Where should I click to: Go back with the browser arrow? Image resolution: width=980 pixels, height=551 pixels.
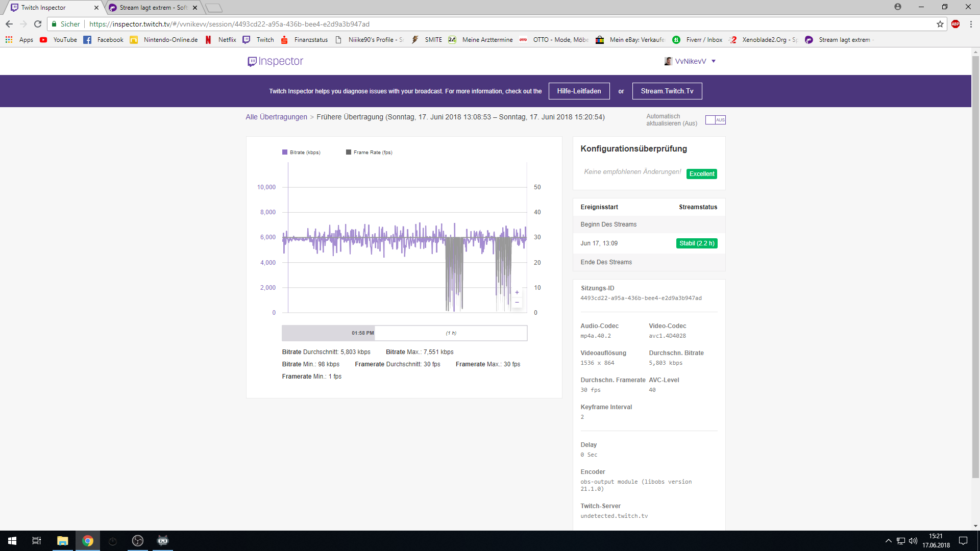pyautogui.click(x=9, y=24)
